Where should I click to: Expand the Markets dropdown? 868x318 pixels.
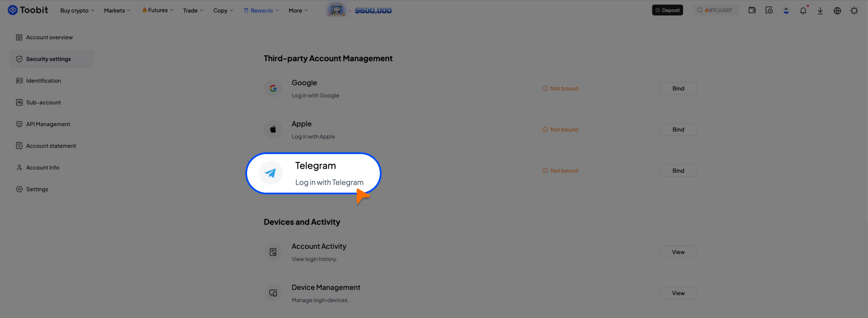tap(117, 11)
